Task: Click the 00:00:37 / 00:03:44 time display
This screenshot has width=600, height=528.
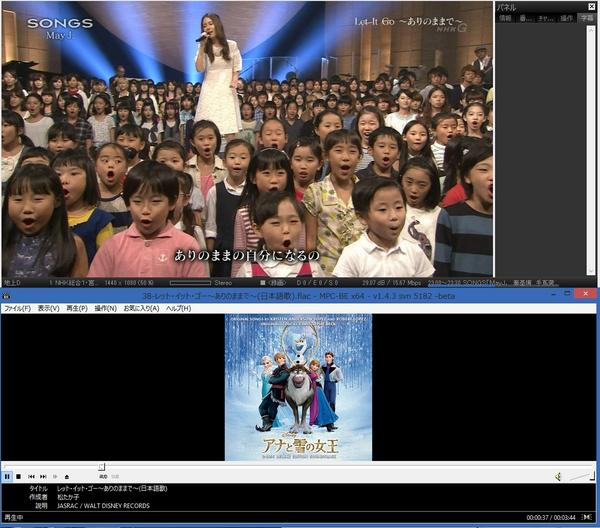Action: (551, 517)
